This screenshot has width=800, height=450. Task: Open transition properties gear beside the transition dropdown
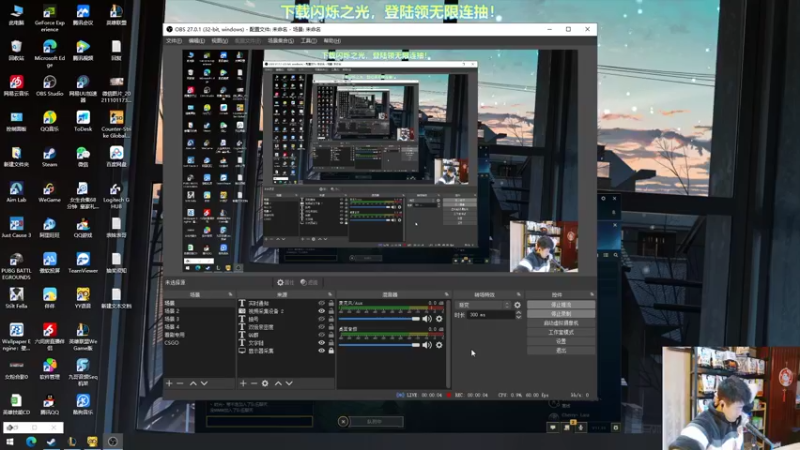click(x=517, y=305)
